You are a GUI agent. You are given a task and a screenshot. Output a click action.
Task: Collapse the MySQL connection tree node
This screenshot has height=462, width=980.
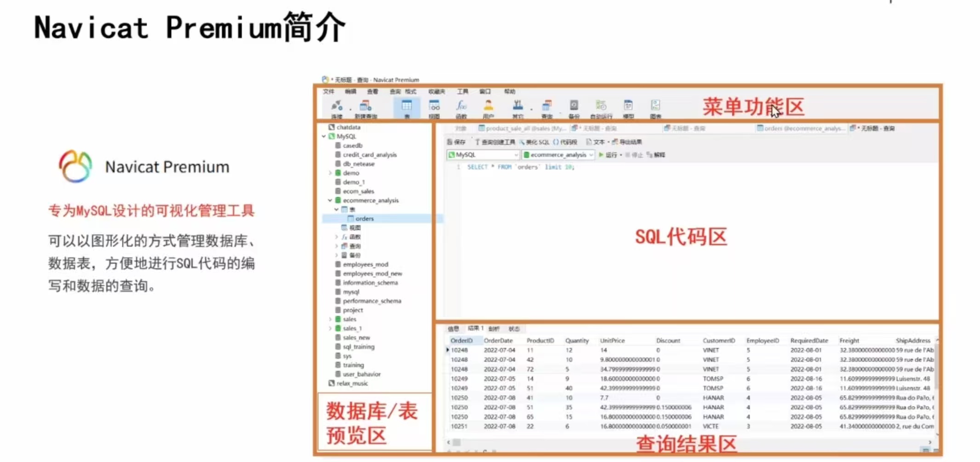tap(324, 137)
